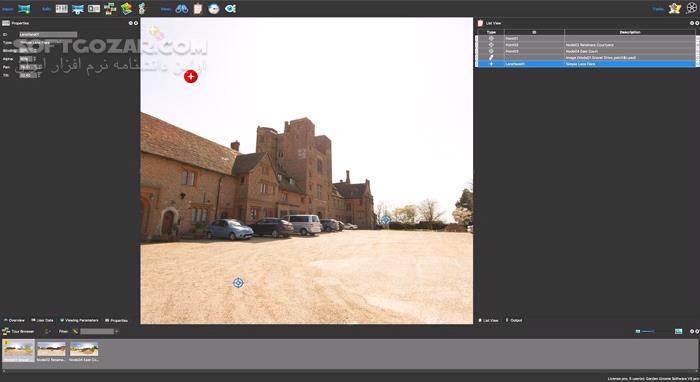Click the teal eye viewer-settings icon
Viewport: 700px width, 382px height.
pyautogui.click(x=230, y=8)
